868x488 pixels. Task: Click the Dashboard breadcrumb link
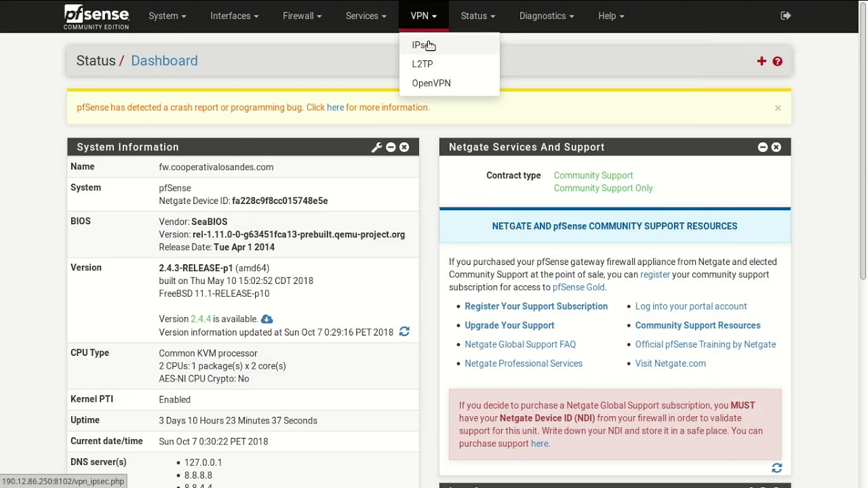(164, 61)
